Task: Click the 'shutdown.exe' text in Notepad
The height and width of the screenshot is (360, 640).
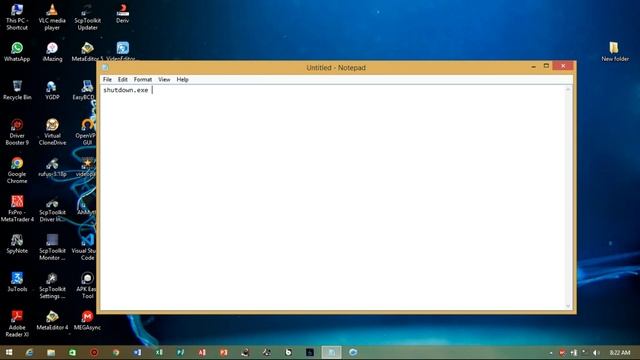Action: pos(126,90)
